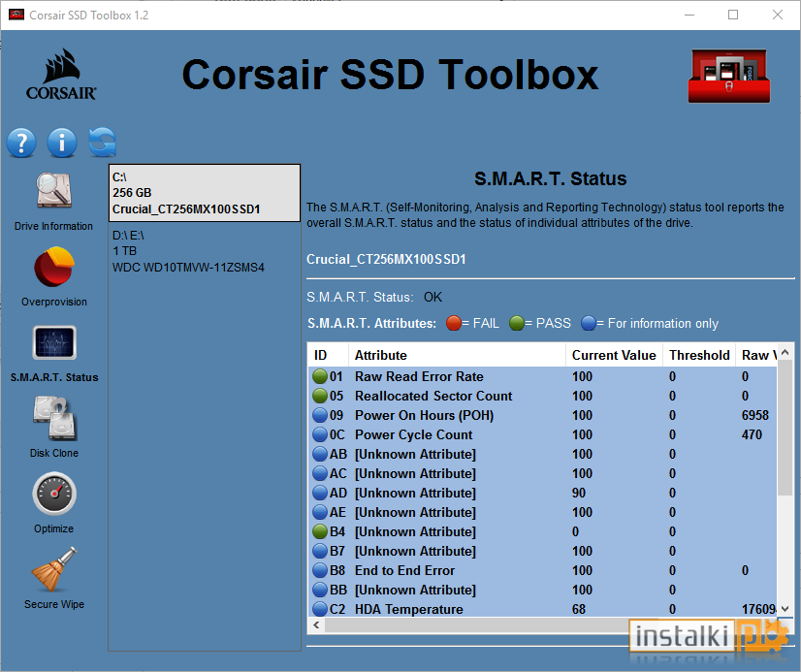Select the Power Cycle Count row
The height and width of the screenshot is (672, 801).
542,434
